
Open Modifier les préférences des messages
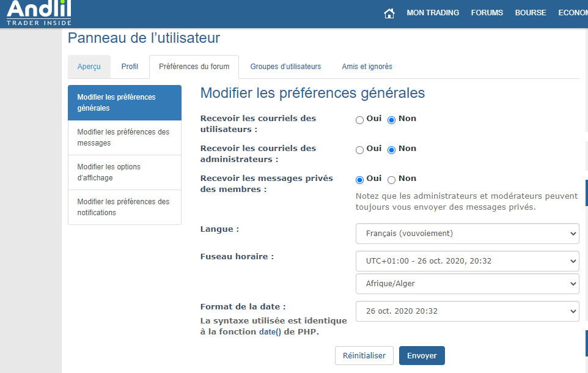(x=123, y=138)
